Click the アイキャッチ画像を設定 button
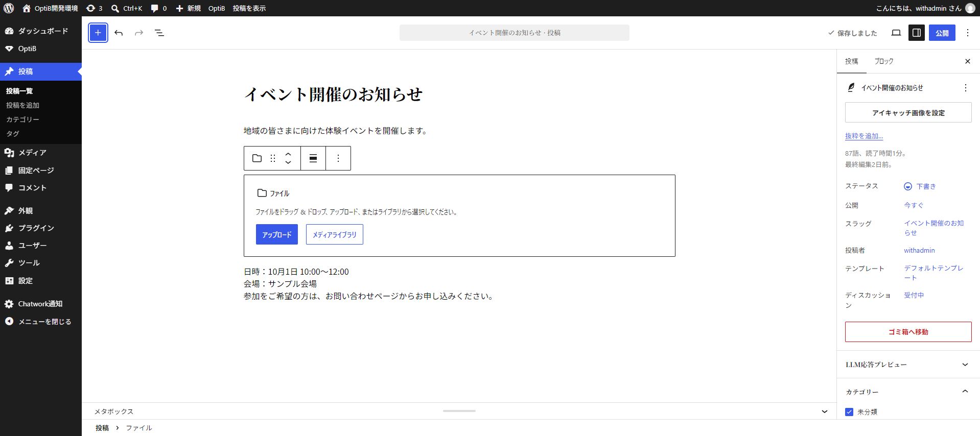The image size is (980, 436). [x=908, y=113]
